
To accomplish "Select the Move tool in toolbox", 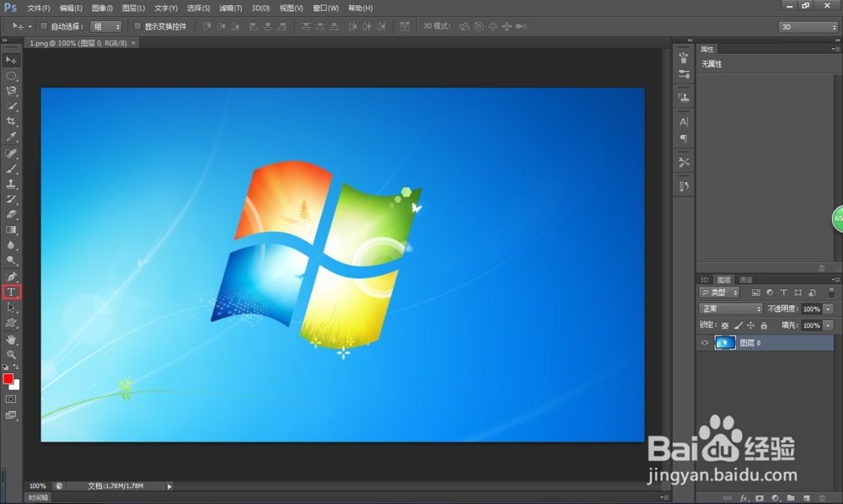I will point(11,60).
